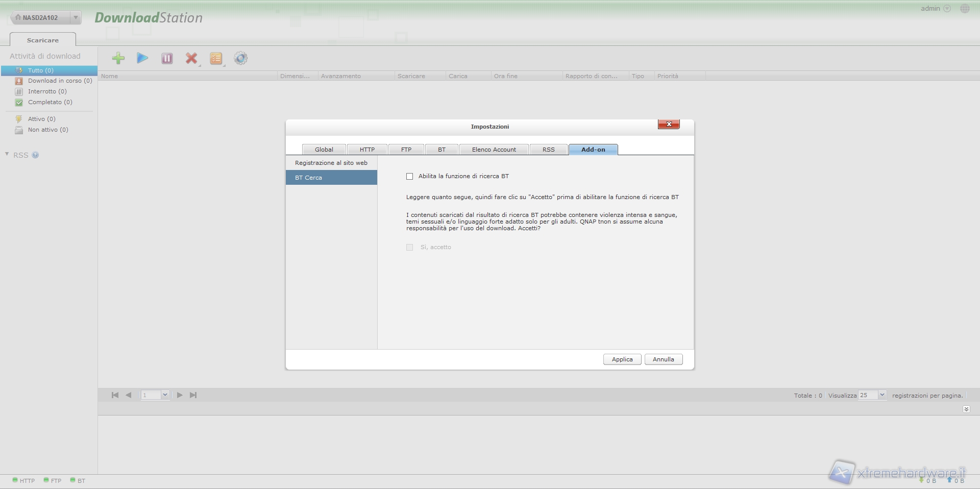Expand the RSS section triangle
This screenshot has height=489, width=980.
click(7, 154)
